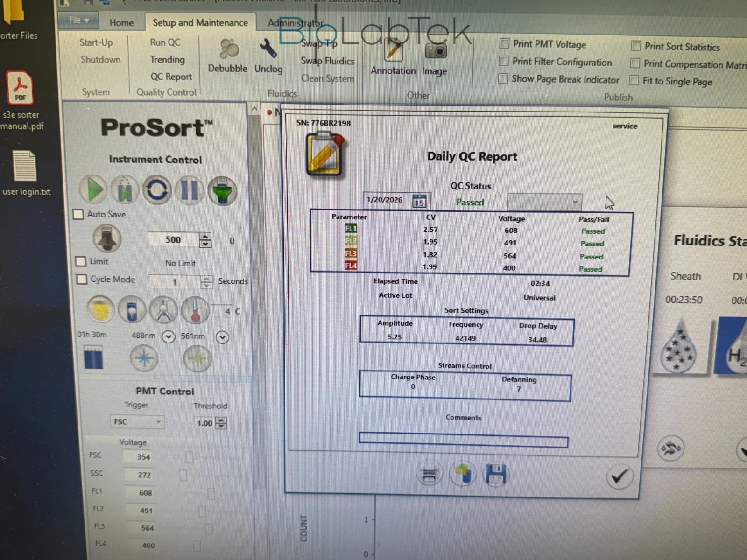The height and width of the screenshot is (560, 747).
Task: Click the Debubble icon in Fluidics
Action: [228, 49]
